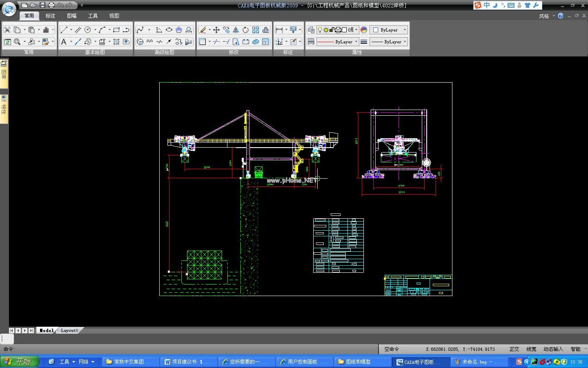
Task: Select the Line drawing tool
Action: 64,30
